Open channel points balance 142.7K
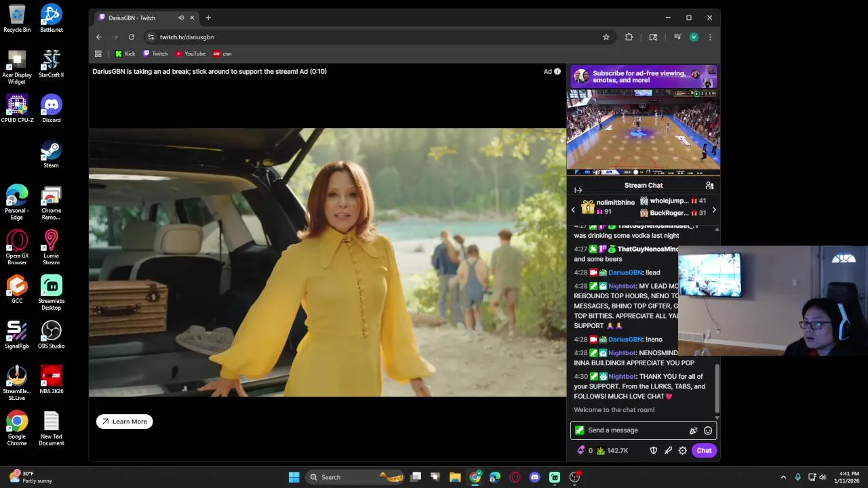This screenshot has height=488, width=868. [x=612, y=451]
